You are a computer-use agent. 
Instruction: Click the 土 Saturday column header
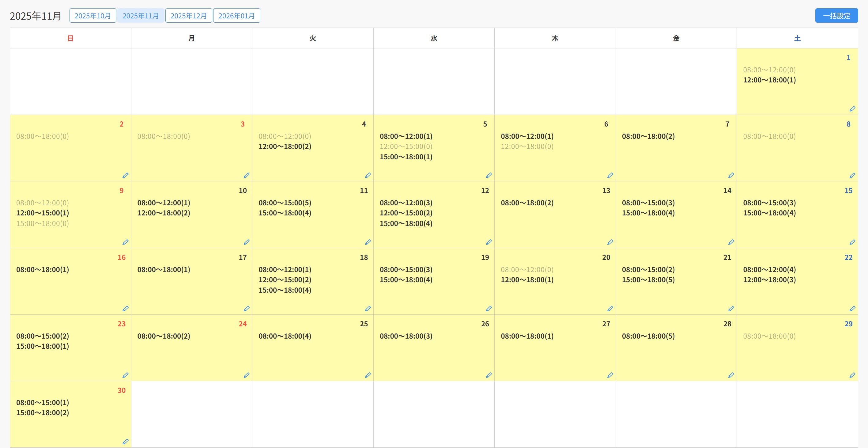click(797, 38)
